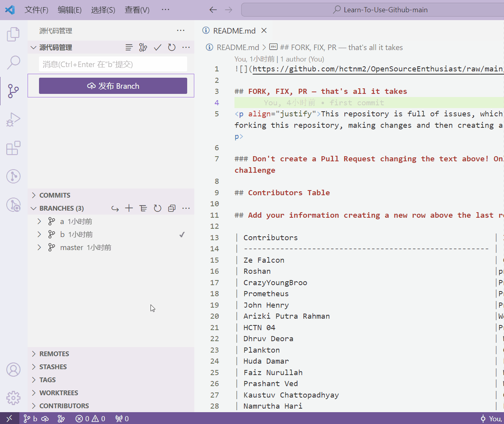The image size is (504, 424).
Task: Open the Accounts icon in activity bar
Action: (x=13, y=370)
